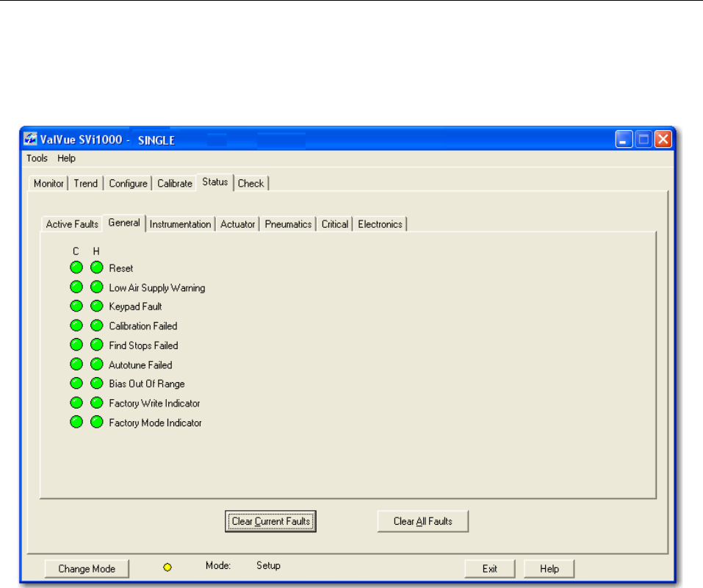The width and height of the screenshot is (703, 588).
Task: Click Clear All Faults button
Action: [x=423, y=521]
